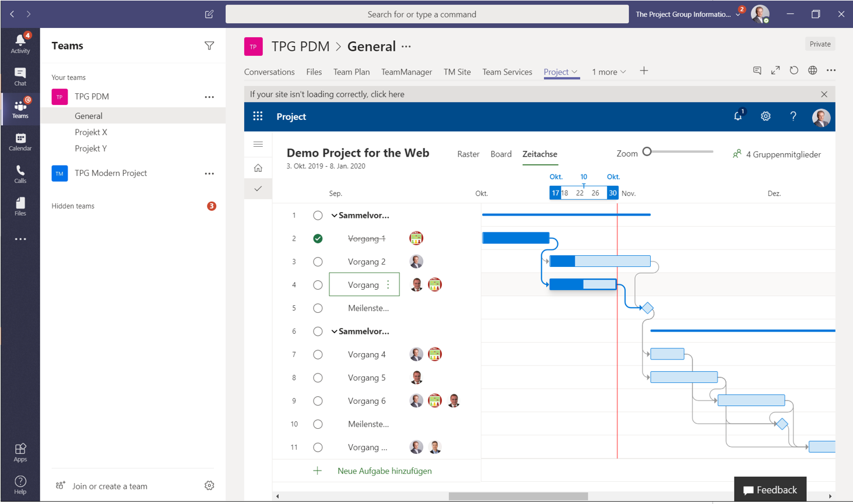The image size is (853, 504).
Task: Open the Activity feed in Teams sidebar
Action: [20, 42]
